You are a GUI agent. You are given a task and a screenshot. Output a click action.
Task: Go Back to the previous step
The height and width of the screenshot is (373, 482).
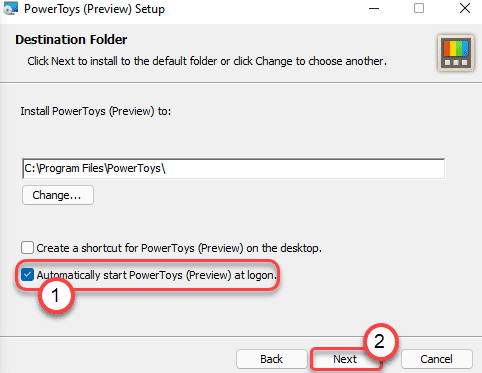tap(271, 359)
